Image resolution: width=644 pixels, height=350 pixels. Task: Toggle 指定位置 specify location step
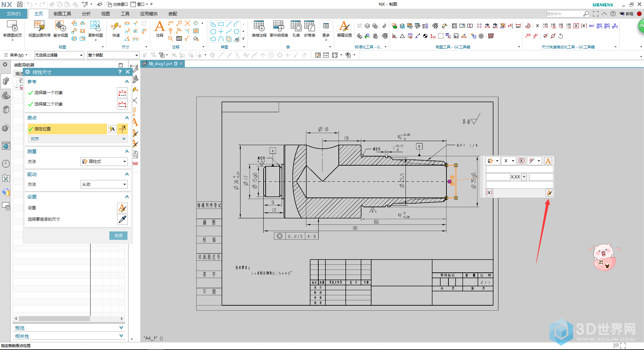[x=67, y=129]
